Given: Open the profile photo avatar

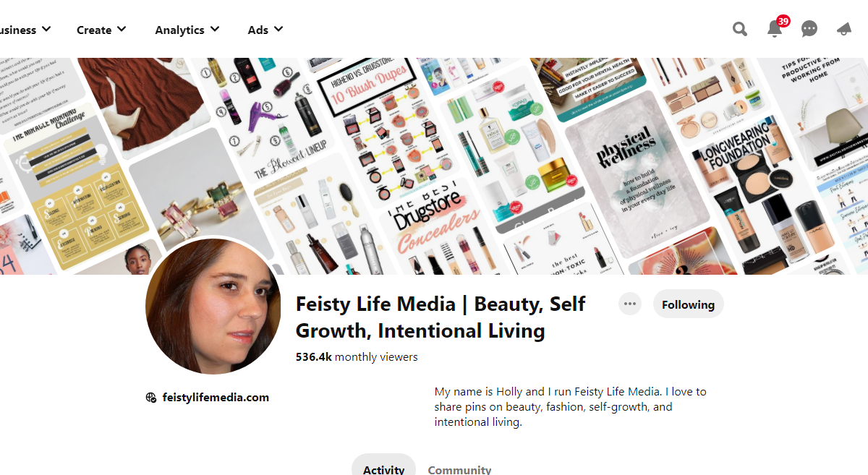Looking at the screenshot, I should tap(214, 306).
